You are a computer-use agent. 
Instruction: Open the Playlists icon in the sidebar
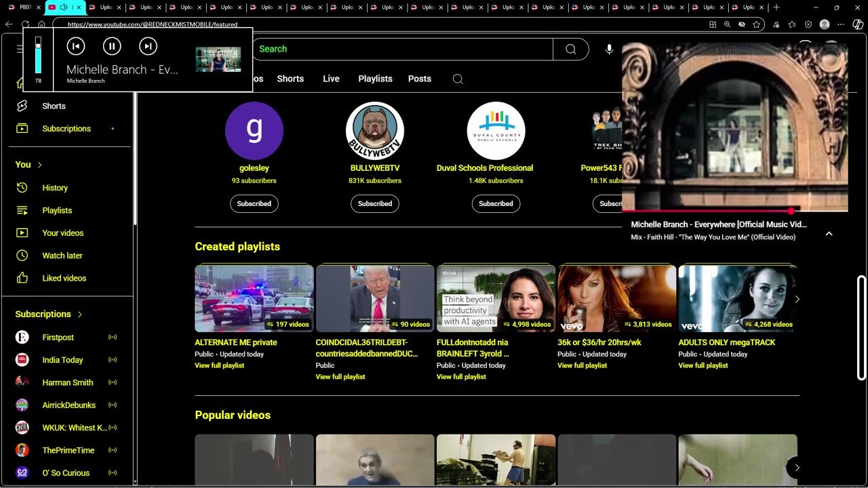click(22, 210)
